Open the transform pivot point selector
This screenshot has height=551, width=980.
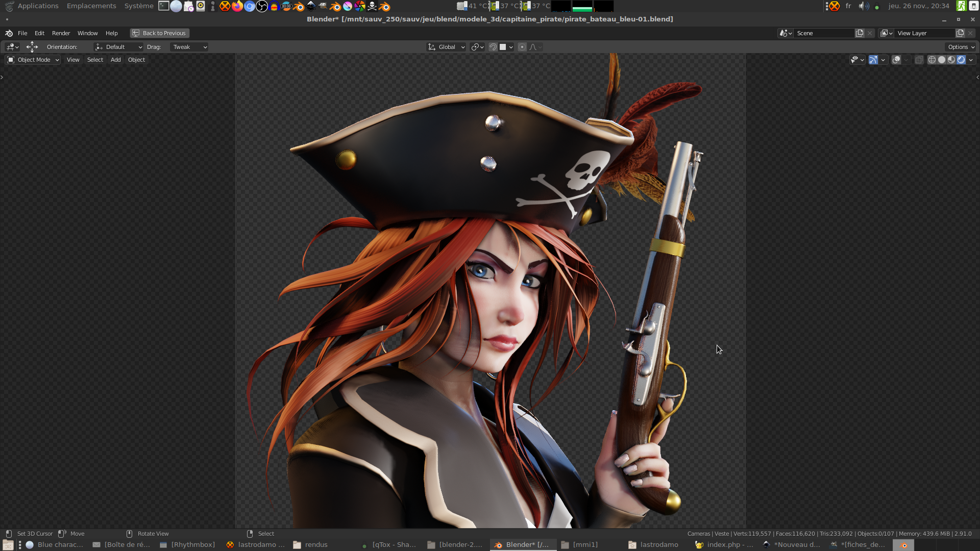477,47
